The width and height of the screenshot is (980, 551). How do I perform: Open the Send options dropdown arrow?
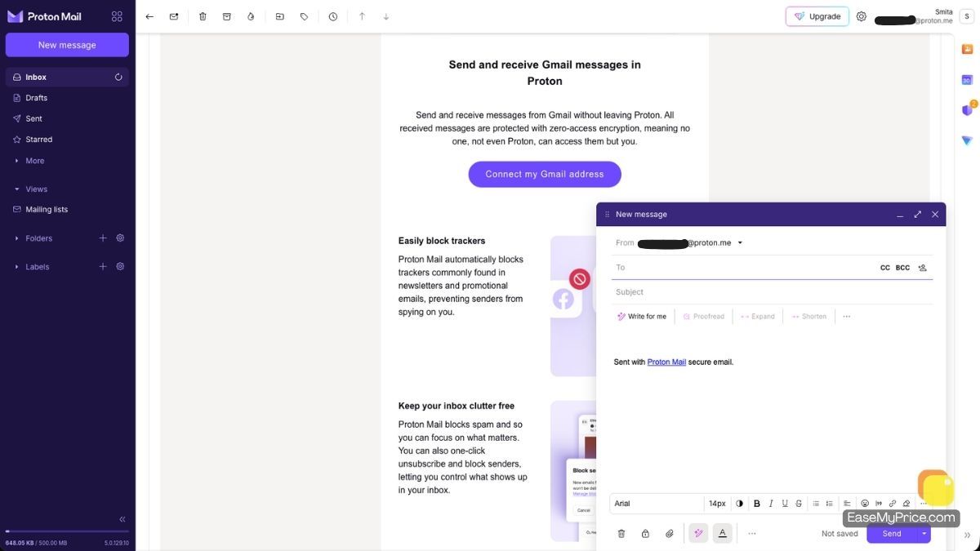click(924, 534)
